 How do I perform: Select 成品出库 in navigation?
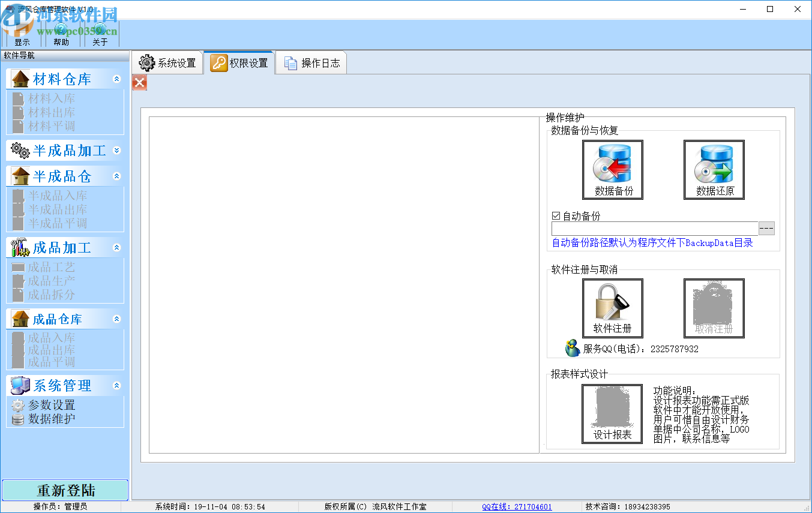click(x=52, y=350)
